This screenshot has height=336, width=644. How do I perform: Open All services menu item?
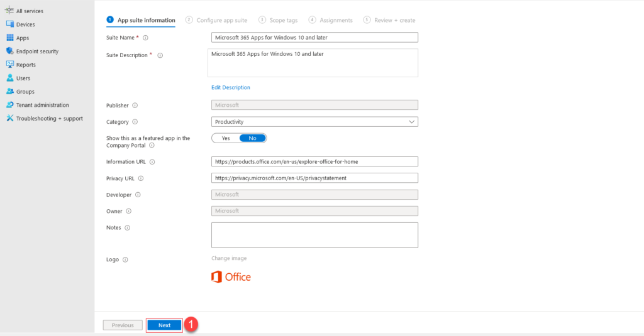30,11
